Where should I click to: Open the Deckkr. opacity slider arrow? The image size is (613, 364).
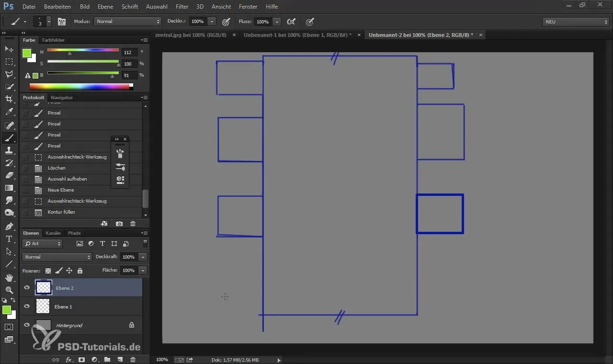tap(212, 22)
